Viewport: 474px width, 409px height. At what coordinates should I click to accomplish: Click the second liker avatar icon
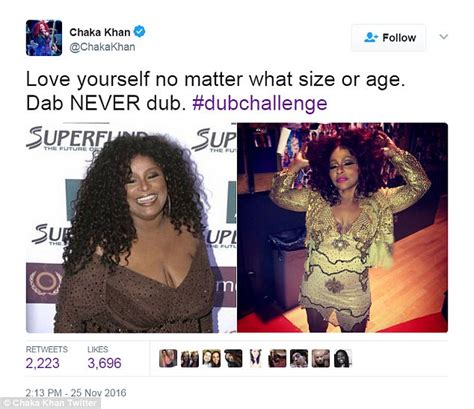click(x=190, y=358)
